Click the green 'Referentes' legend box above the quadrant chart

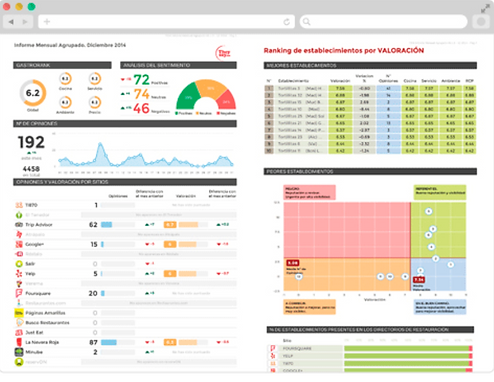(440, 193)
